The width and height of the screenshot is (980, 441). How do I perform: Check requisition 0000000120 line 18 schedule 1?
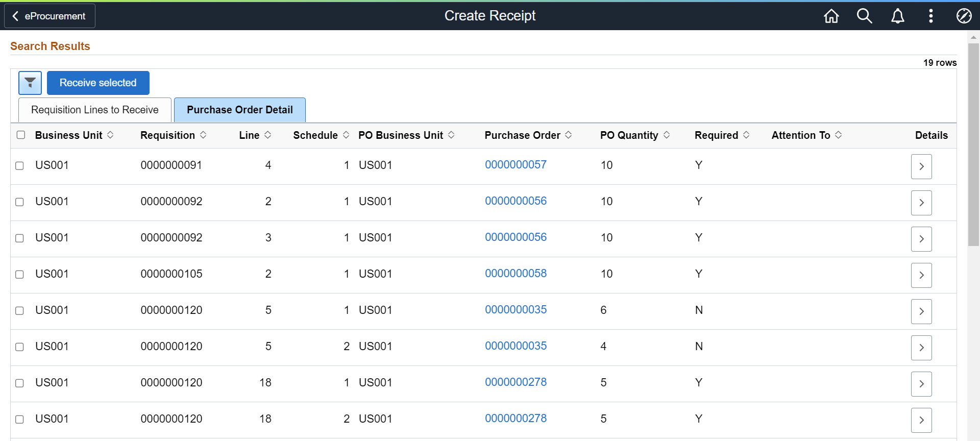(x=19, y=383)
